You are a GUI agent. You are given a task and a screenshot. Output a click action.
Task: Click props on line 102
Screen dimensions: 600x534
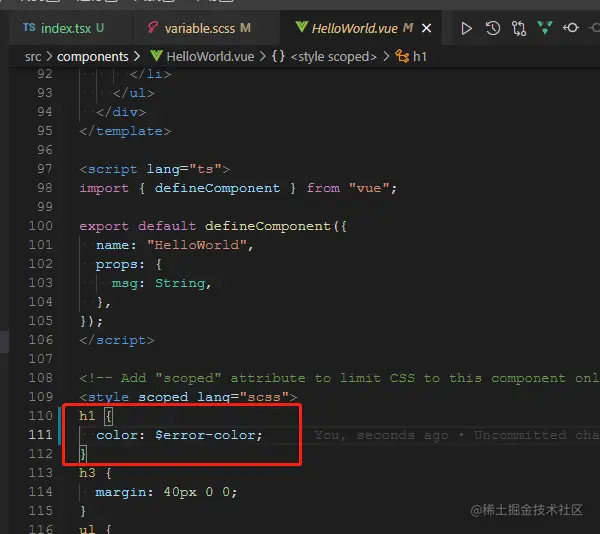pos(116,264)
